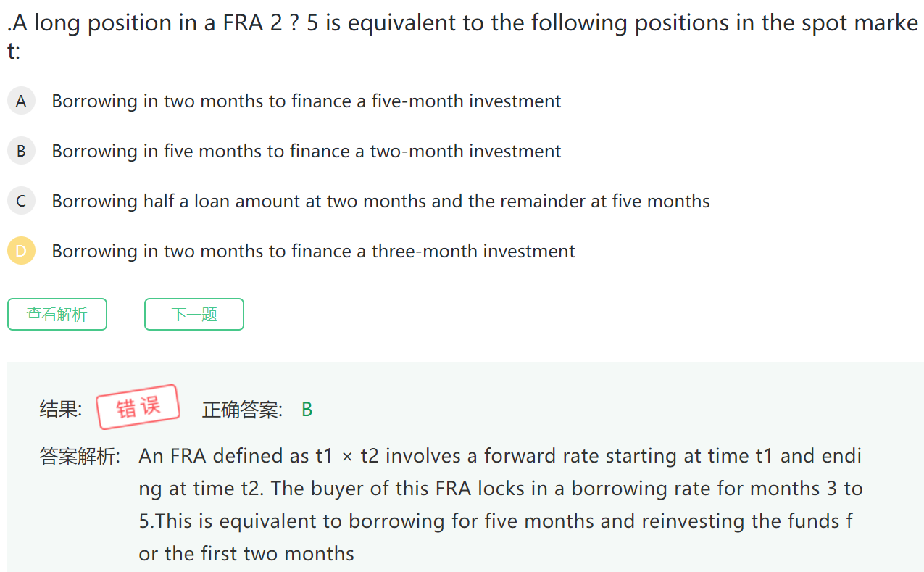Click the 结果 label

tap(60, 410)
